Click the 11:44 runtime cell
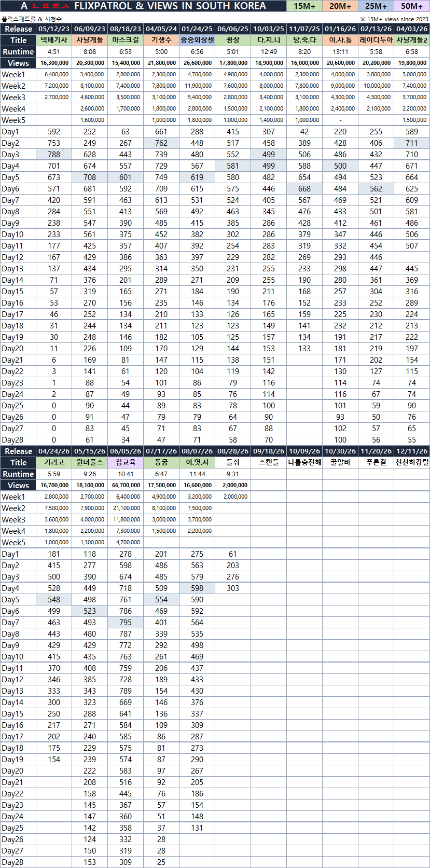Viewport: 430px width, 868px height. (x=197, y=474)
